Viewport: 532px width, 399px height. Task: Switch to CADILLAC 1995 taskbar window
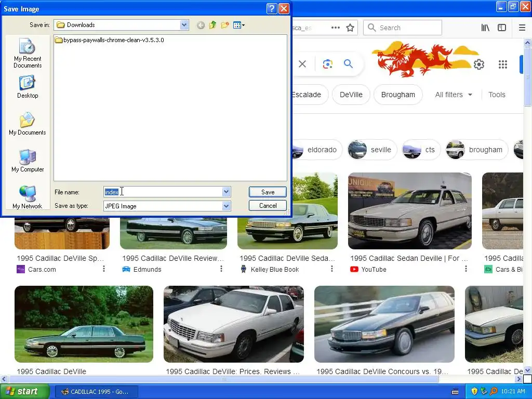click(x=96, y=392)
